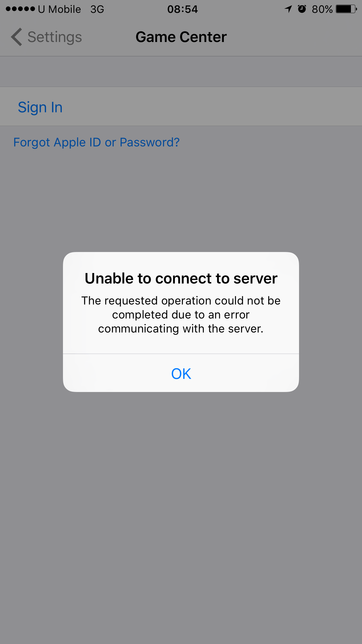Tap the location services arrow icon
This screenshot has height=644, width=362.
(288, 9)
